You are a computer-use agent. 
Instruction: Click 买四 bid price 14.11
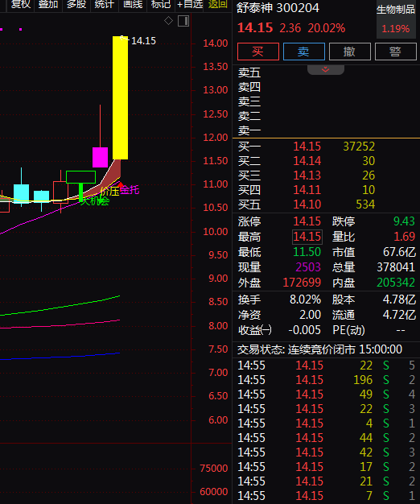(x=307, y=190)
